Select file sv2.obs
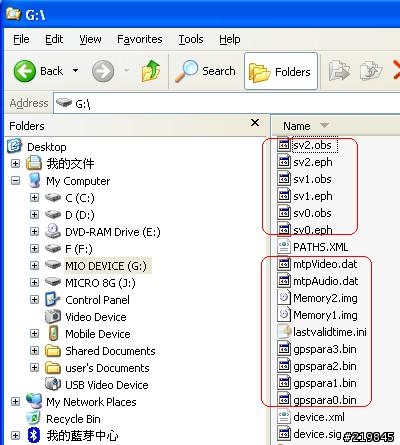The width and height of the screenshot is (400, 445). 312,145
